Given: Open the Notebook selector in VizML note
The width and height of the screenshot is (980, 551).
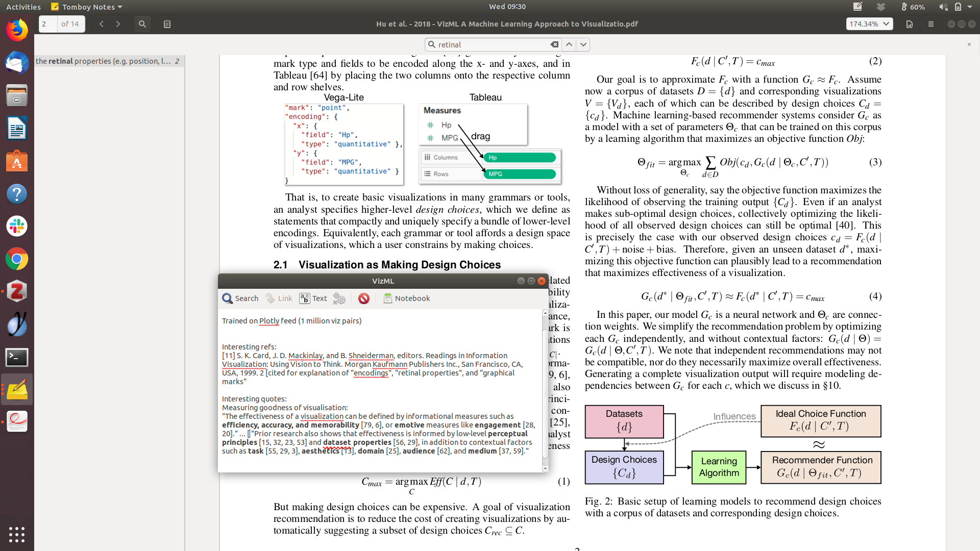Looking at the screenshot, I should pyautogui.click(x=407, y=298).
